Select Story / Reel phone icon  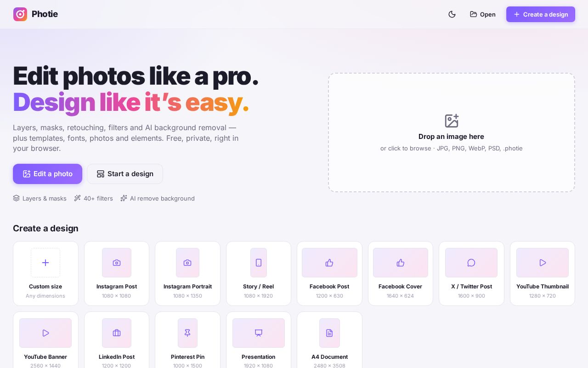[x=259, y=263]
